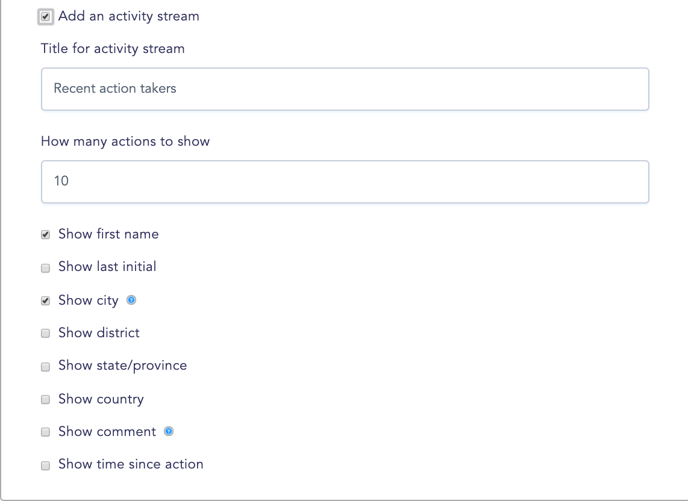
Task: Click the Show country label text
Action: click(101, 399)
